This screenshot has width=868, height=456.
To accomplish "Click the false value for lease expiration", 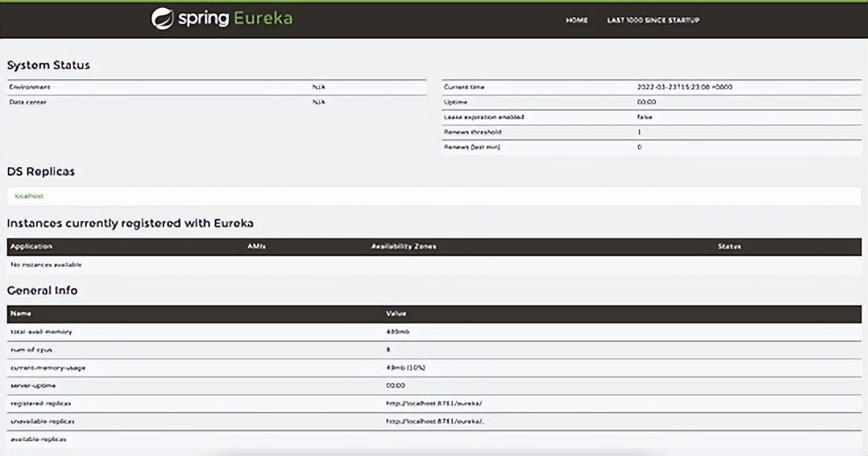I will point(645,117).
